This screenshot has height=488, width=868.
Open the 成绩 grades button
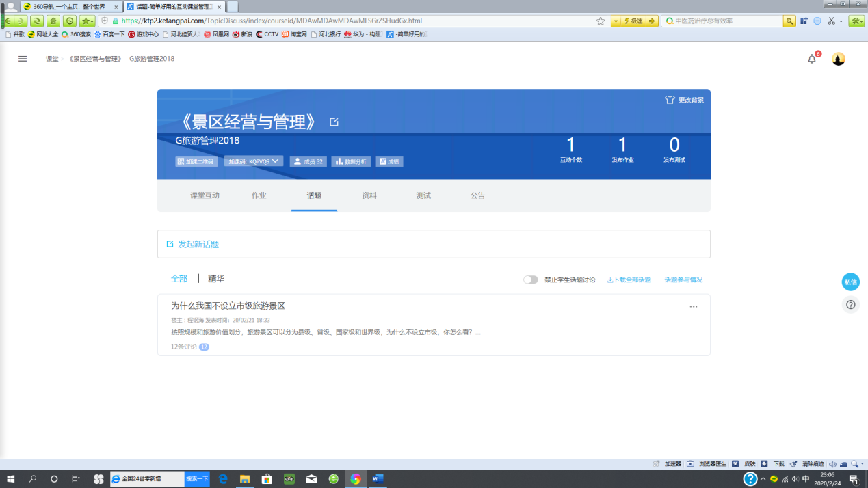point(389,161)
